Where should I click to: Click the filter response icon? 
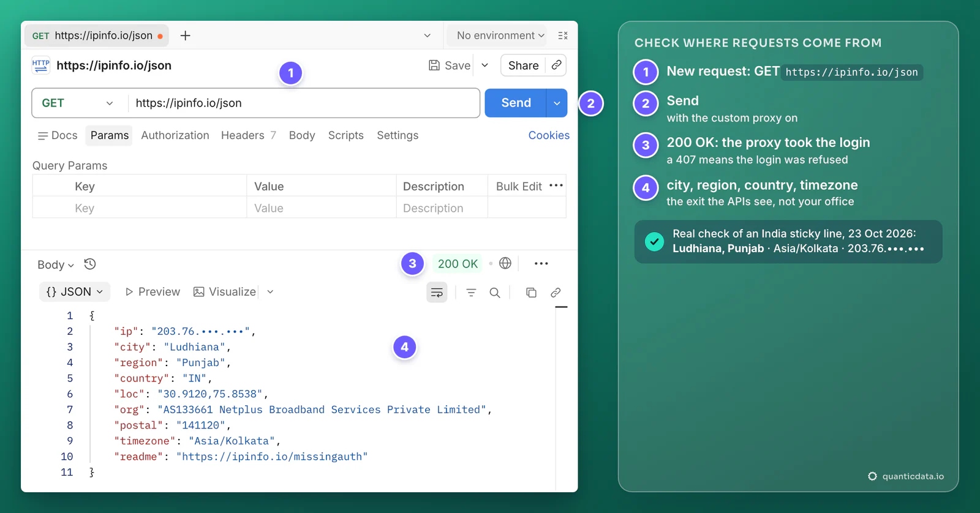pyautogui.click(x=471, y=293)
